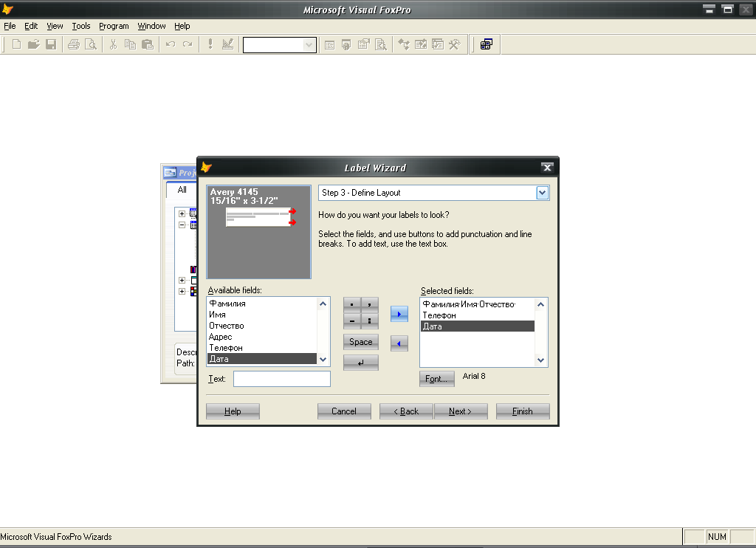The height and width of the screenshot is (548, 756).
Task: Click the line break arrow button
Action: [360, 363]
